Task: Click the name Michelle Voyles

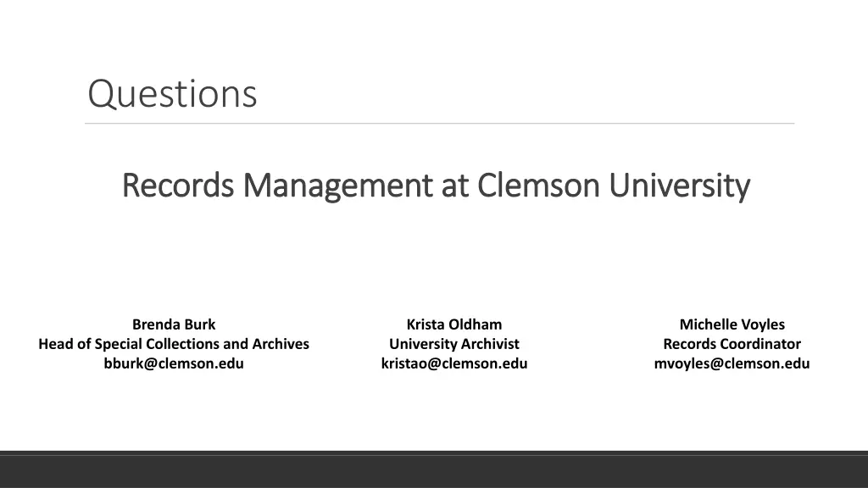Action: point(732,324)
